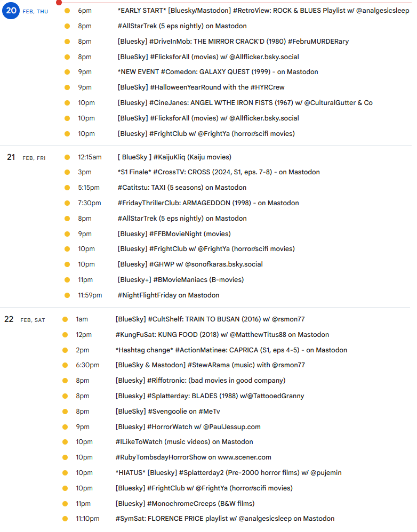The height and width of the screenshot is (532, 417).
Task: Open #NightFlightFriday on Mastodon event
Action: point(169,295)
